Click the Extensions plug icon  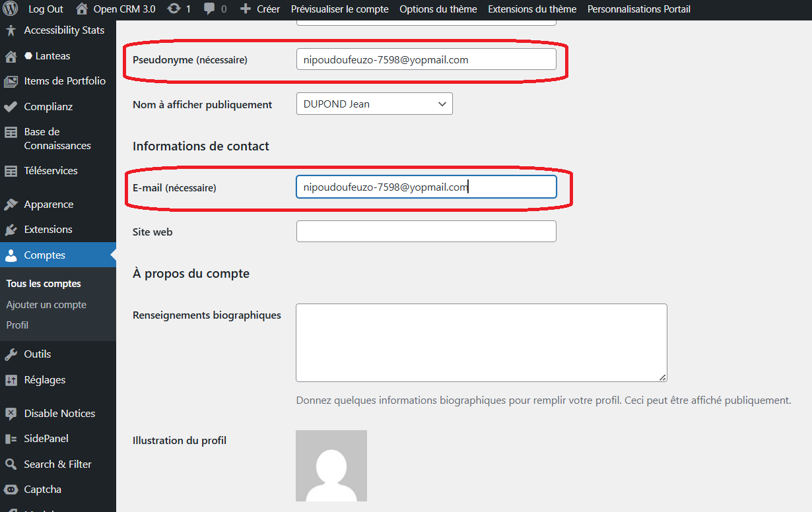(11, 230)
